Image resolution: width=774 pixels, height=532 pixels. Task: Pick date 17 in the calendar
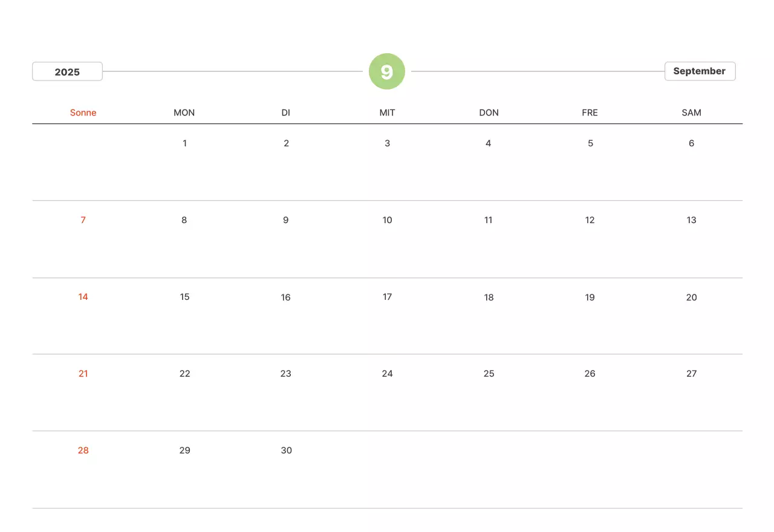(x=387, y=297)
